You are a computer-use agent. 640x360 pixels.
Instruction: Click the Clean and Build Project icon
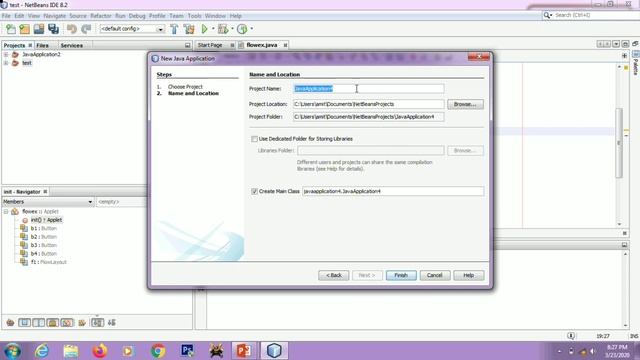pyautogui.click(x=189, y=29)
